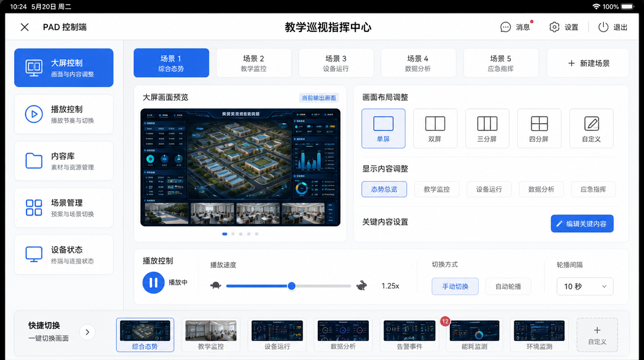Select 自动轮播 switching mode
Viewport: 644px width, 360px height.
coord(508,287)
